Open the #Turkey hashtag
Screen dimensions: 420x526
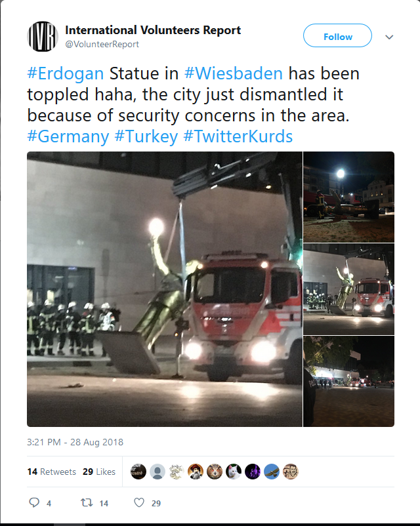(x=146, y=136)
